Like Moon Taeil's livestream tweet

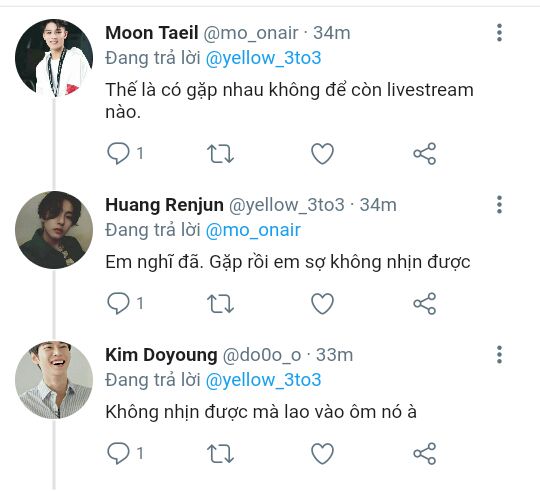point(322,154)
